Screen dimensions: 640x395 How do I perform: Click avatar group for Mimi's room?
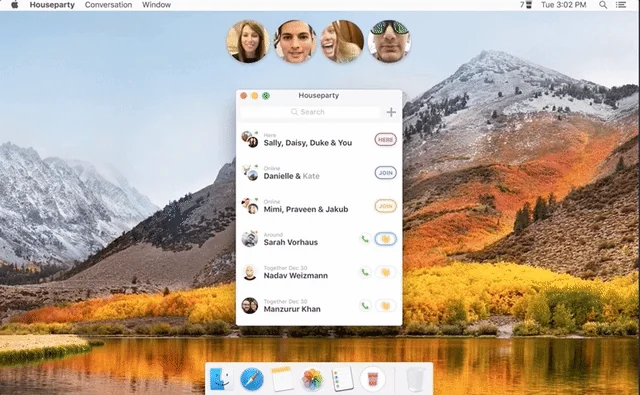click(250, 206)
